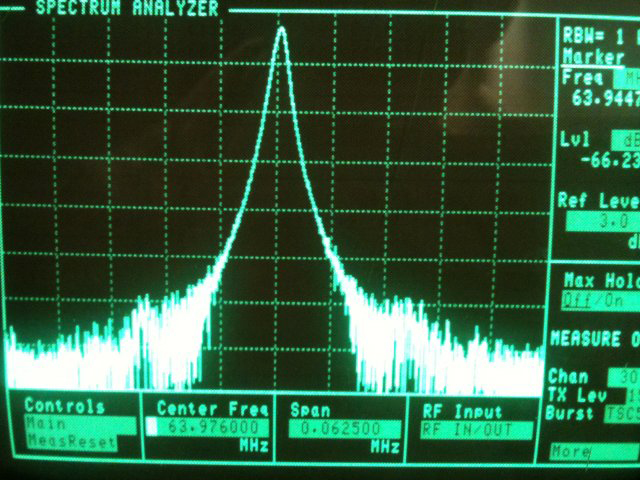Select the Burst TSC field

tap(622, 413)
